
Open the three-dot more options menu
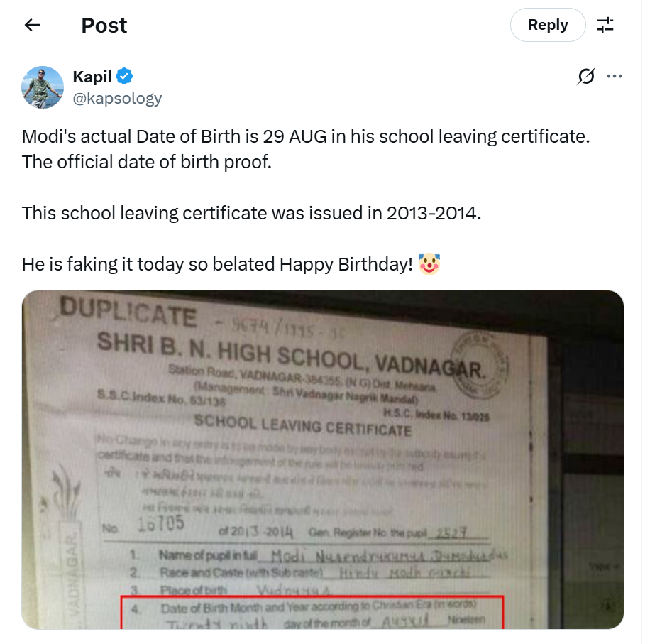coord(615,76)
